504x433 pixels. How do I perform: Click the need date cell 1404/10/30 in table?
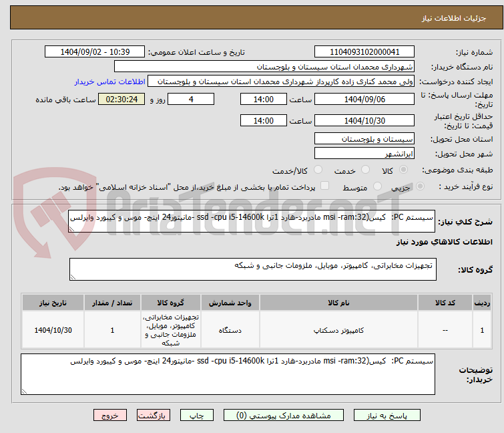pos(53,330)
